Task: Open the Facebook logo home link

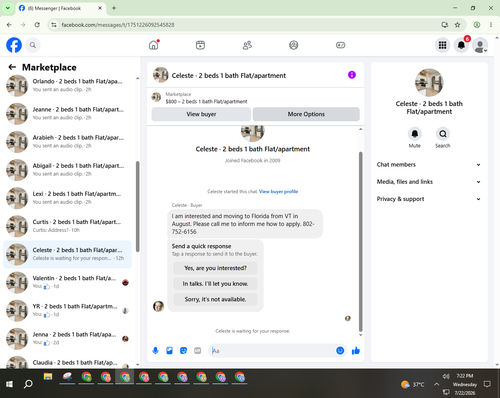Action: click(14, 45)
